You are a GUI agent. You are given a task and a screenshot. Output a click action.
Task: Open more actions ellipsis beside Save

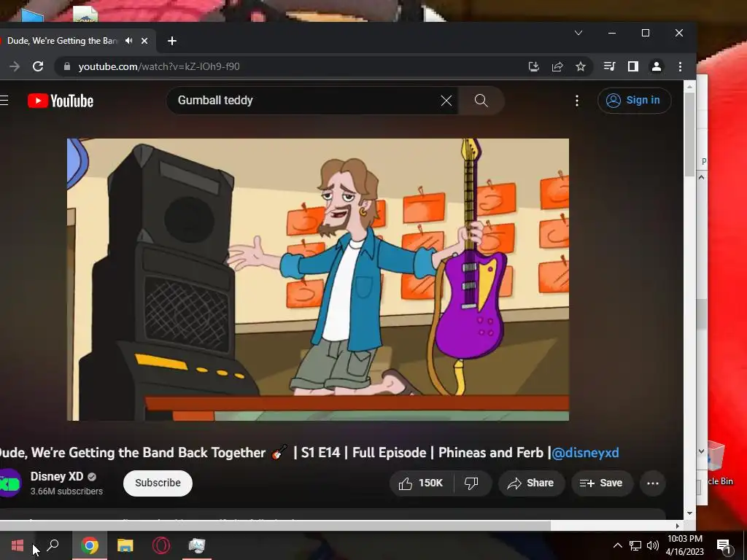[653, 483]
